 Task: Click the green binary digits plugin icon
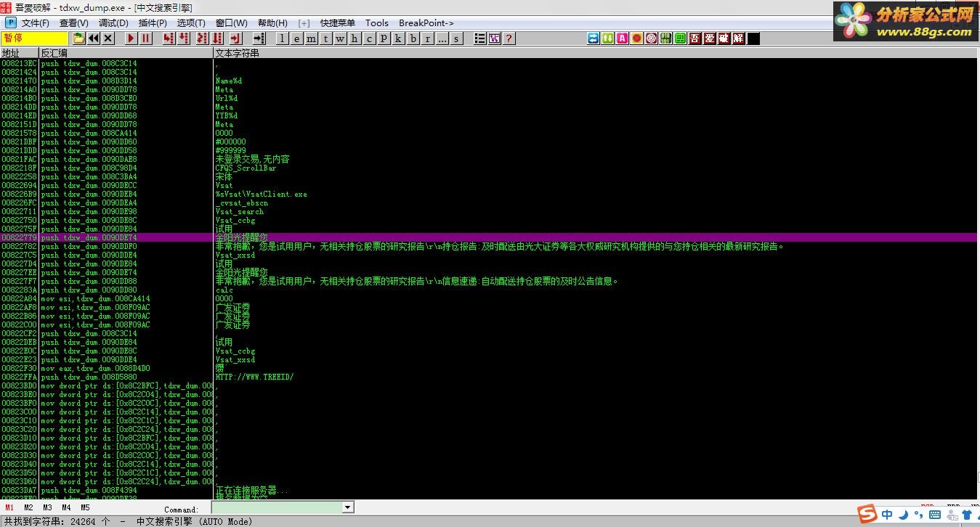pyautogui.click(x=666, y=38)
